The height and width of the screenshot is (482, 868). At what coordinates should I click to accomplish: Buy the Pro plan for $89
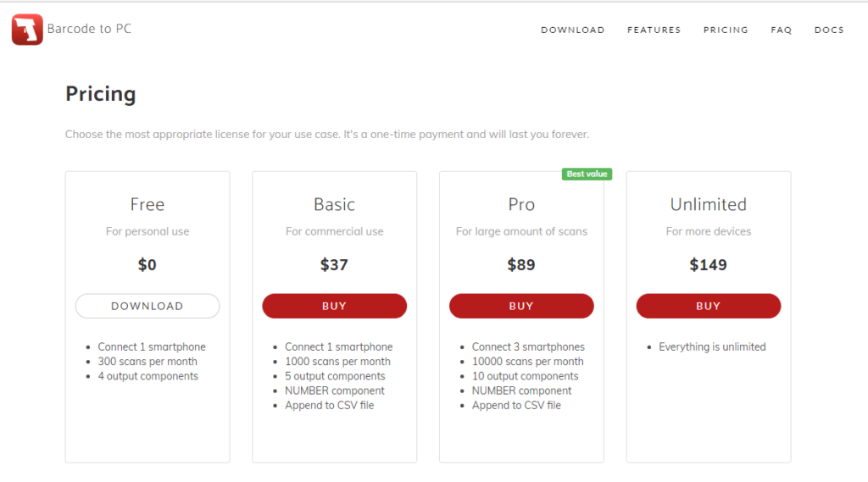coord(521,306)
